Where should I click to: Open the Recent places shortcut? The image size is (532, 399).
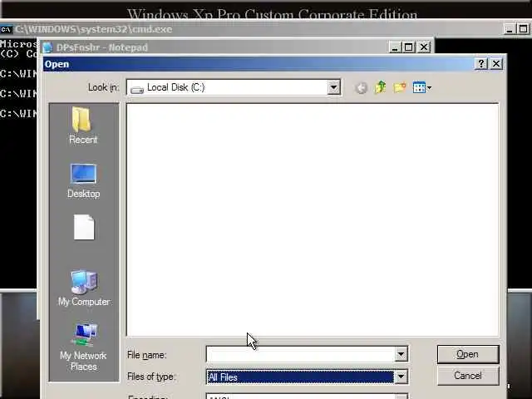pos(83,126)
